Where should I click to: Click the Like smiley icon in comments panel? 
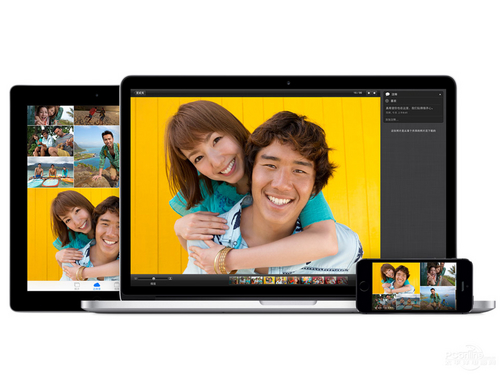coord(387,101)
